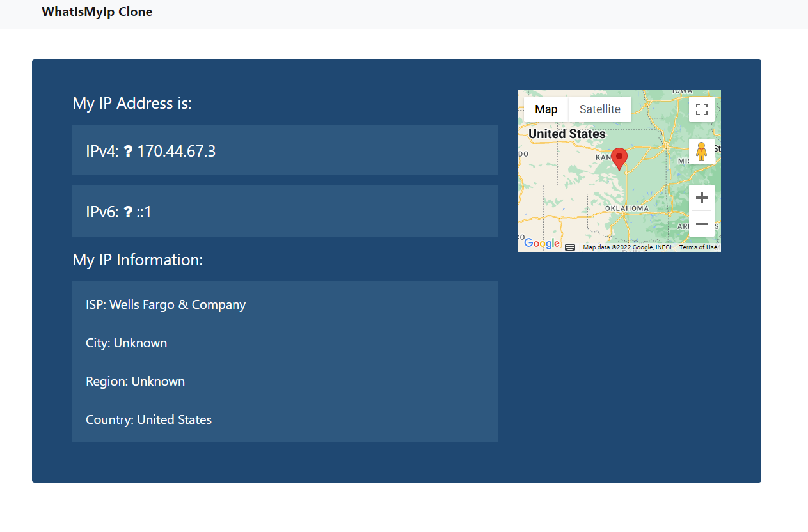Screen dimensions: 808x532
Task: Click the Region: Unknown line
Action: [136, 381]
